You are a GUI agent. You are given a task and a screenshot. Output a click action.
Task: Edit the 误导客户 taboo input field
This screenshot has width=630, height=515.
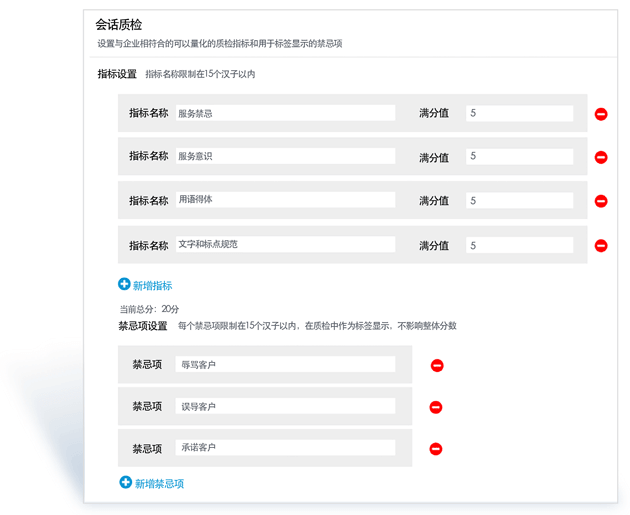285,406
